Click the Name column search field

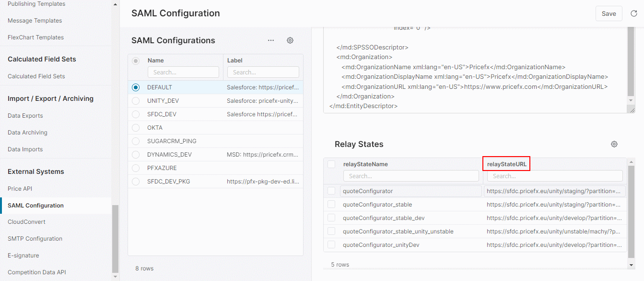(183, 72)
